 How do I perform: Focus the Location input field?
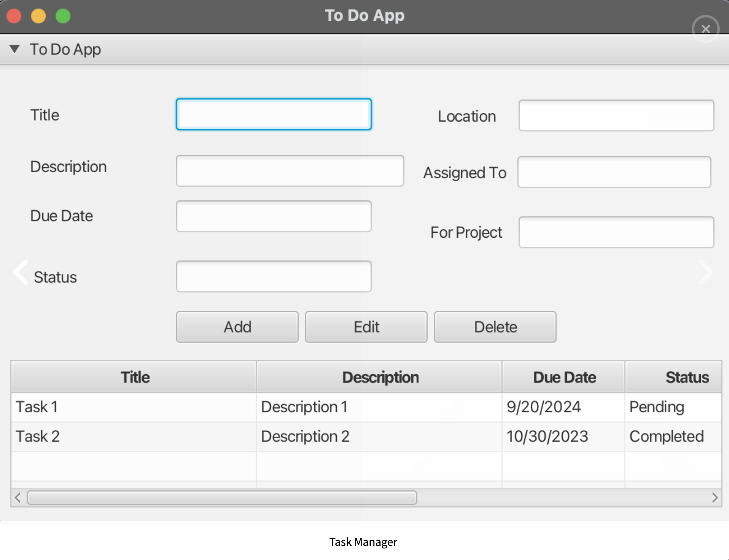[615, 116]
